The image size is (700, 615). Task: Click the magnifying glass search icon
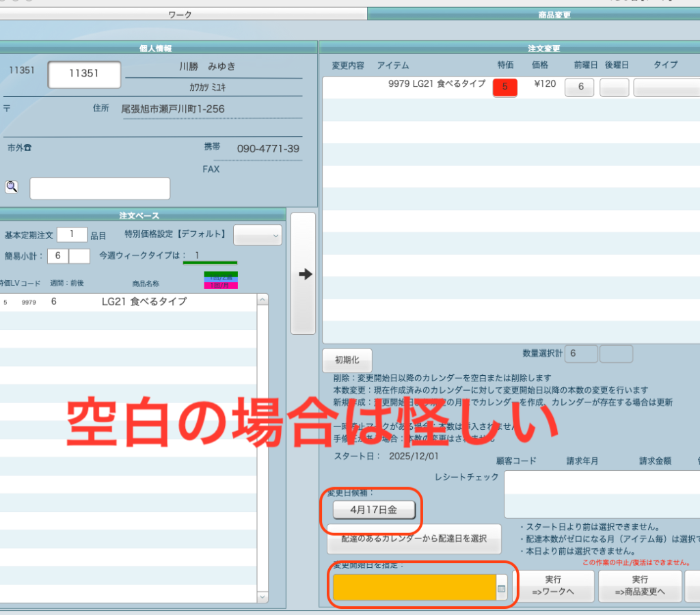pyautogui.click(x=12, y=187)
